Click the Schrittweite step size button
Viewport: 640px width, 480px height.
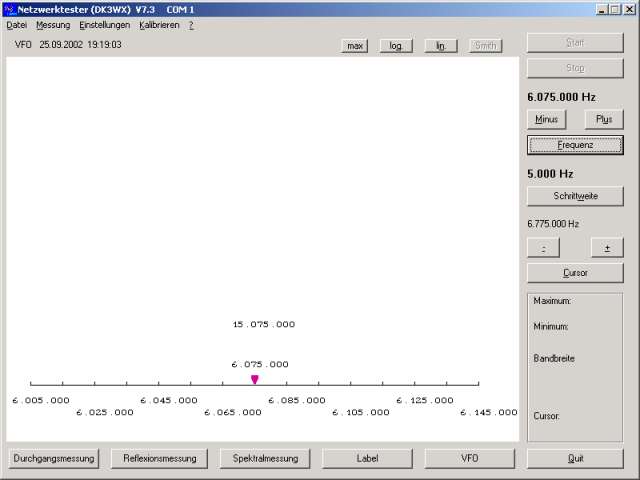point(575,196)
